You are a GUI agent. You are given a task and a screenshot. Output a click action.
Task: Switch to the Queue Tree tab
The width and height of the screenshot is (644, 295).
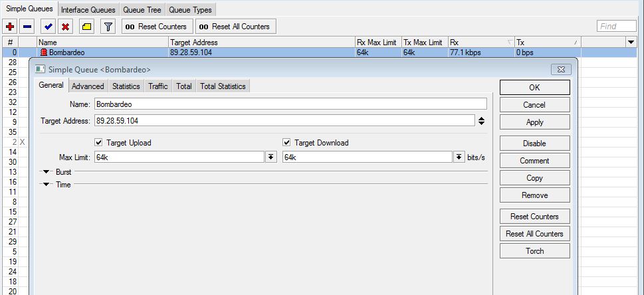point(142,9)
